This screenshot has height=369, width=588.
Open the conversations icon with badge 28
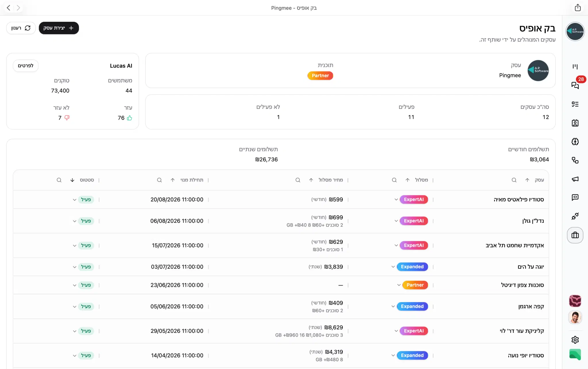pyautogui.click(x=575, y=85)
